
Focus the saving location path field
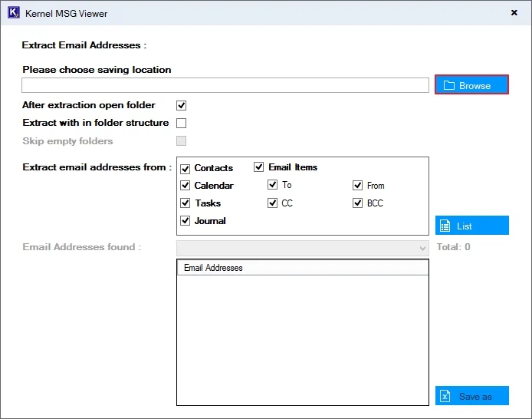(x=225, y=85)
